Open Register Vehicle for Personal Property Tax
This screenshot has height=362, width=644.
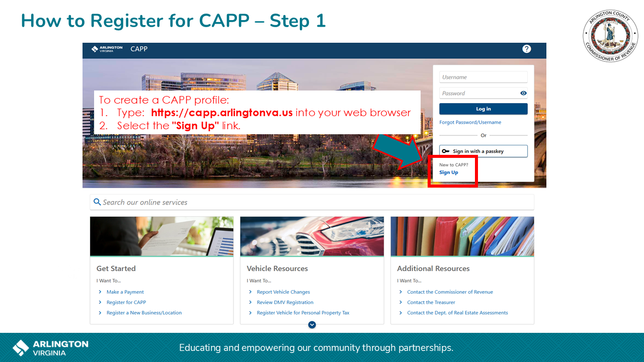click(303, 313)
